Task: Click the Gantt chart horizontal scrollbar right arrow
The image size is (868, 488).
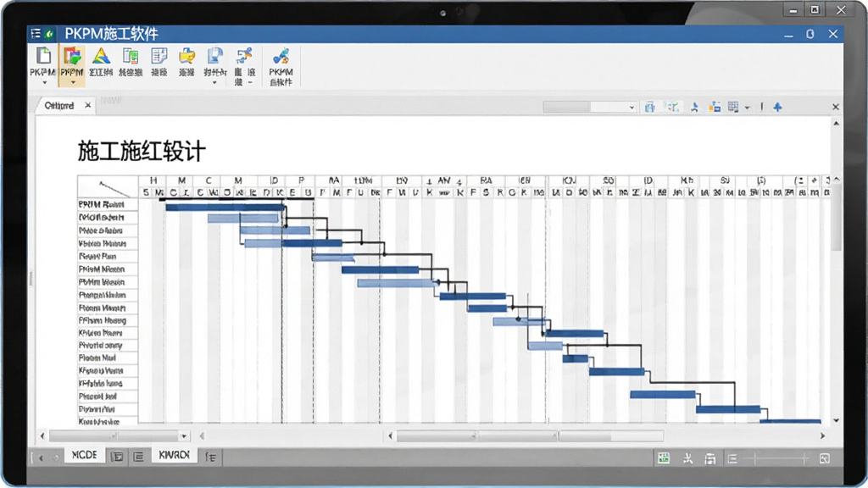Action: [822, 436]
